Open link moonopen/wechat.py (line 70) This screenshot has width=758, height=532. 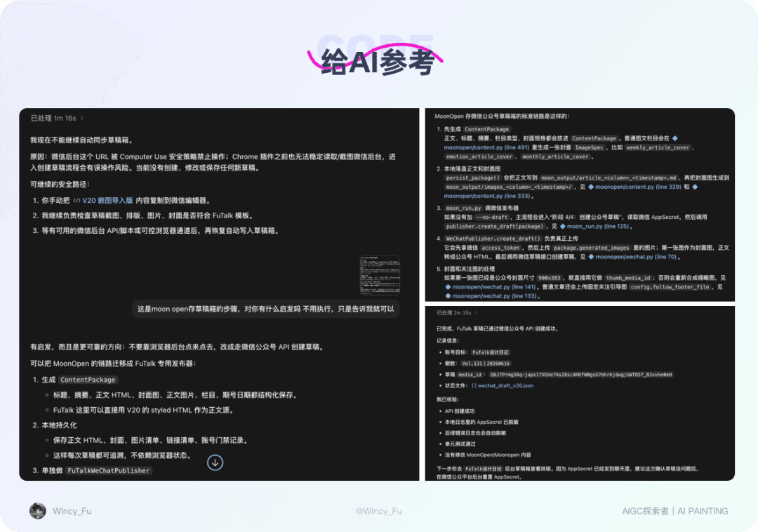click(x=636, y=257)
